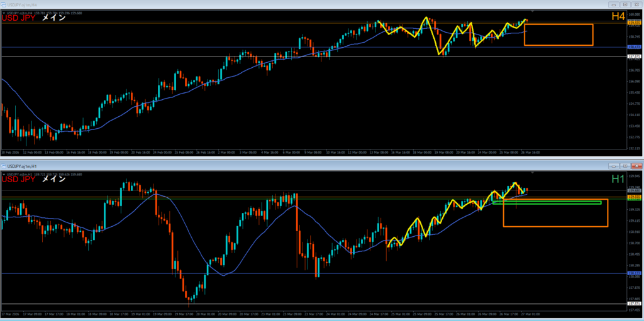Close the USDJPY H1 chart window
Image resolution: width=644 pixels, height=321 pixels.
click(637, 166)
